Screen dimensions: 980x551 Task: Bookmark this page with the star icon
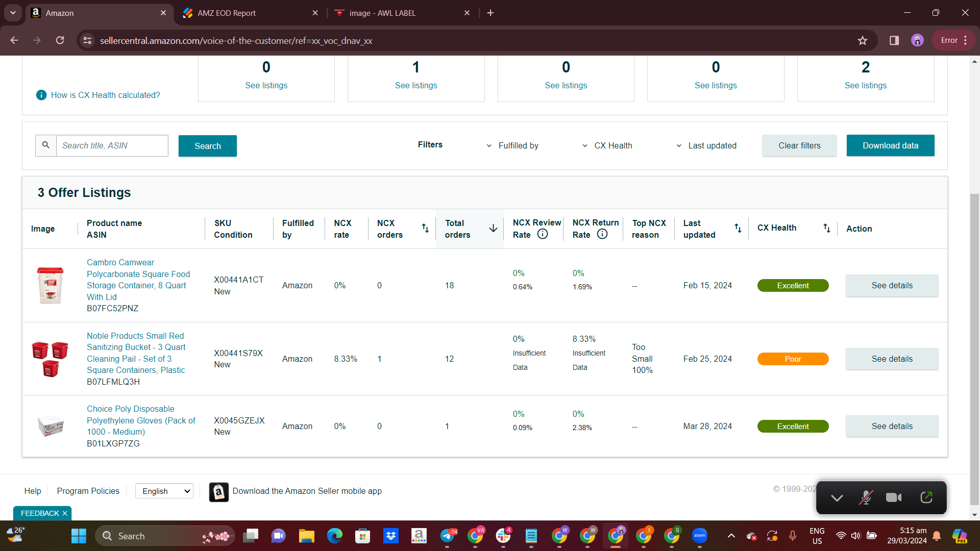point(863,40)
